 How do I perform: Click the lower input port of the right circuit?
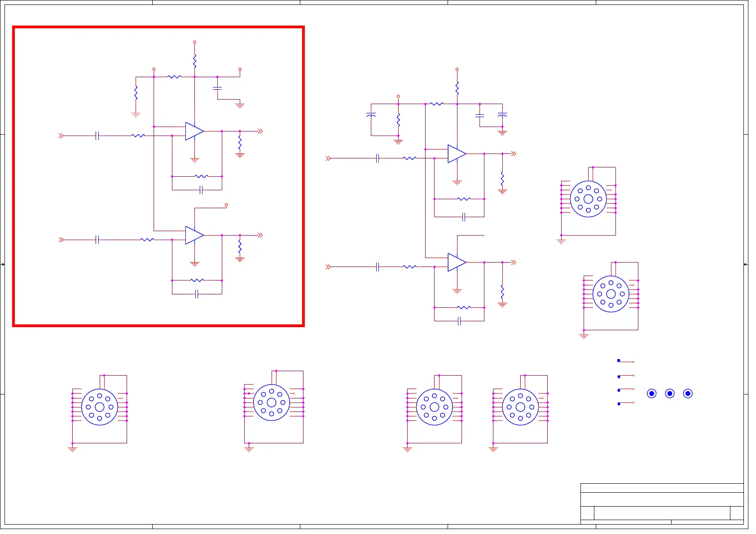pos(328,267)
